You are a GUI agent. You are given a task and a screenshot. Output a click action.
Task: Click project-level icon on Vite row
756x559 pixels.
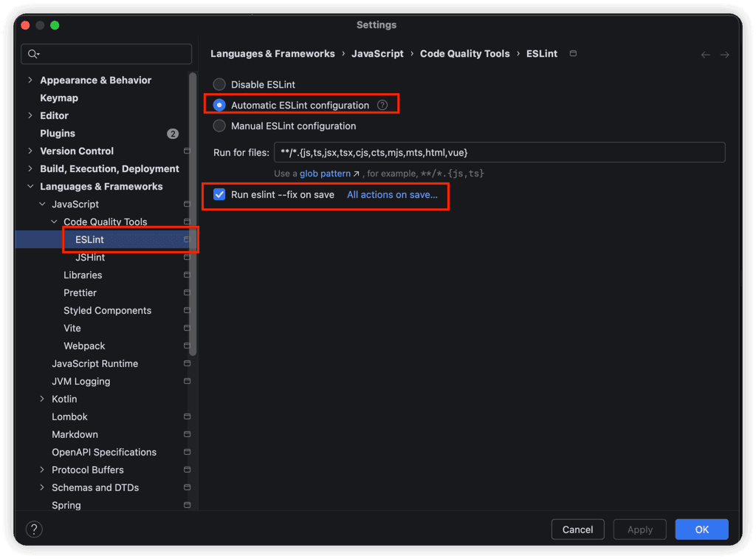point(187,328)
